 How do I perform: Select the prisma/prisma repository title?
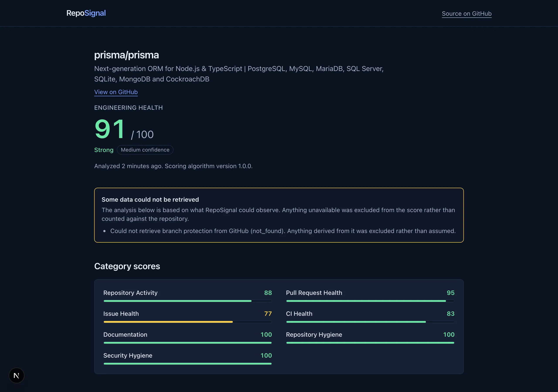pyautogui.click(x=127, y=55)
